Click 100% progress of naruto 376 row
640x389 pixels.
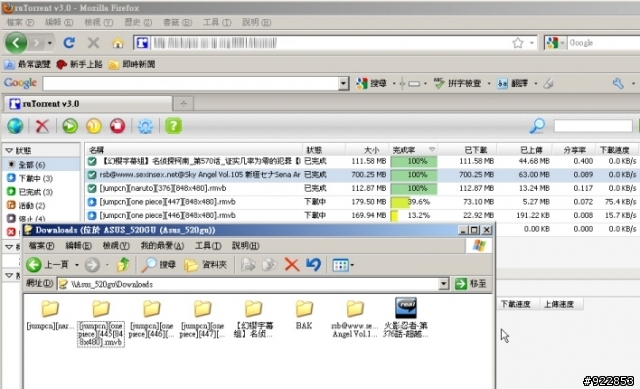click(x=413, y=188)
